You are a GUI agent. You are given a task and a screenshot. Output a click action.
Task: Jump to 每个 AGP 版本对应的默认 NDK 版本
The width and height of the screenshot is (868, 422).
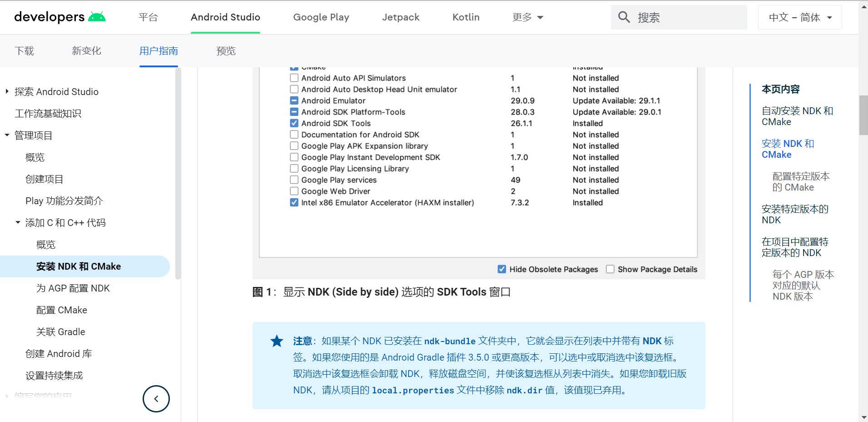coord(803,286)
